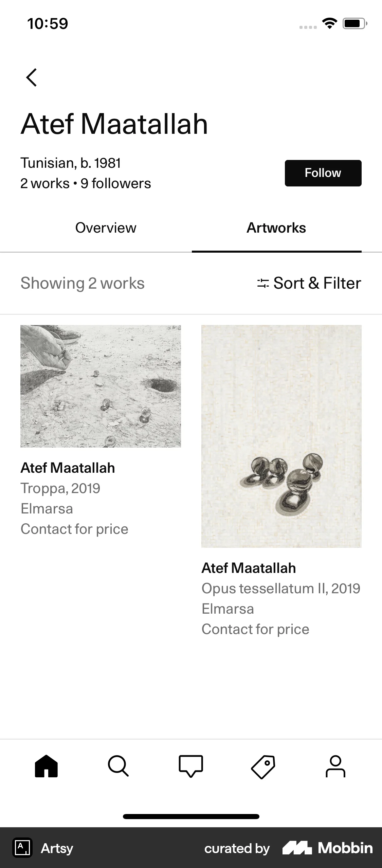The width and height of the screenshot is (382, 868).
Task: Tap the Wi-Fi status icon
Action: (x=329, y=23)
